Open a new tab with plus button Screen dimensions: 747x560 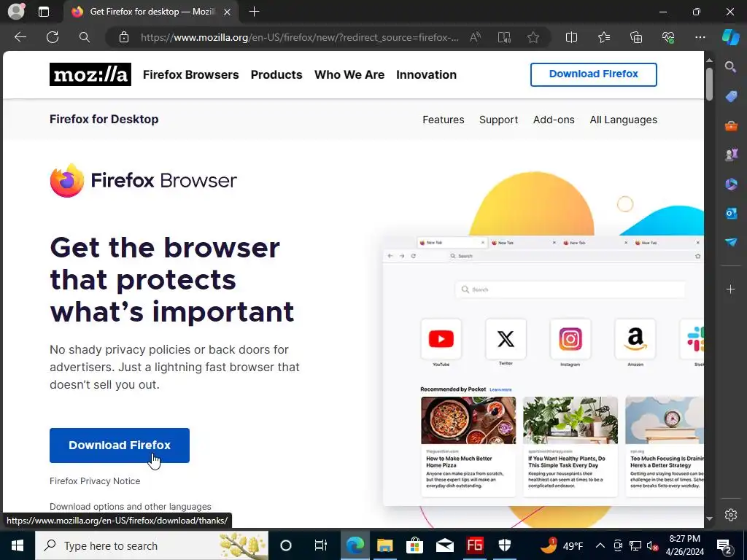[255, 12]
